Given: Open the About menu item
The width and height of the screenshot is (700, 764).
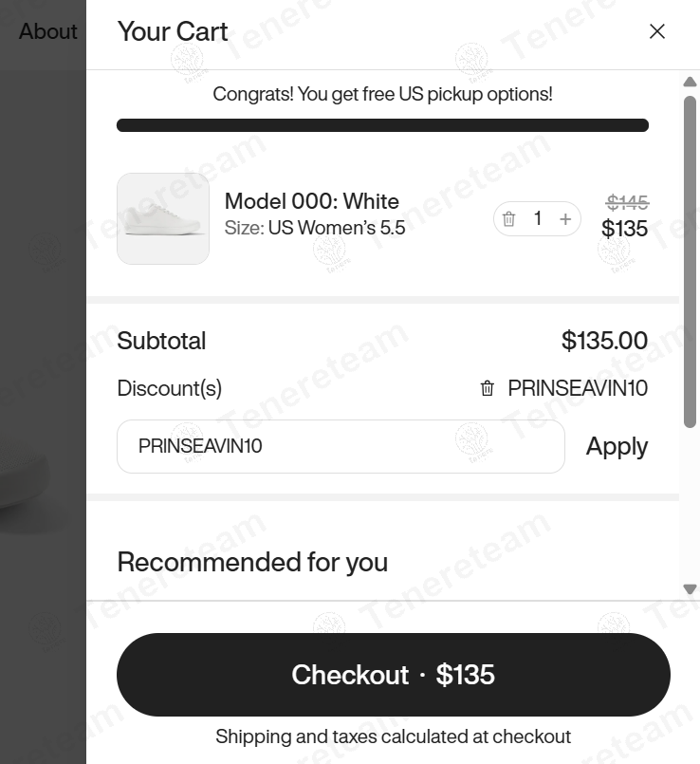Looking at the screenshot, I should tap(47, 31).
